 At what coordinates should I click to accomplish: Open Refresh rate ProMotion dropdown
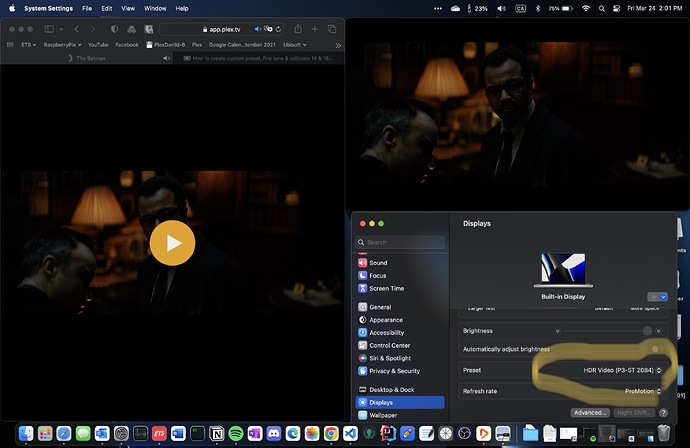coord(643,391)
